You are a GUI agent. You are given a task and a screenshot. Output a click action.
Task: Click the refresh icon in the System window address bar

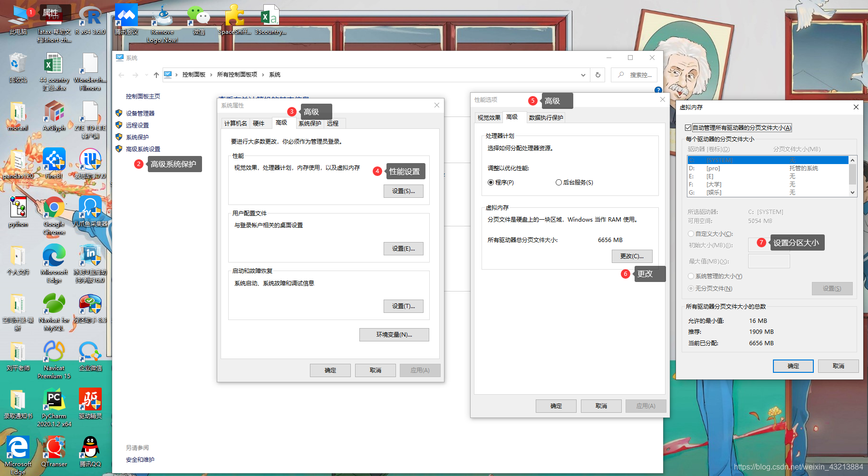(598, 75)
